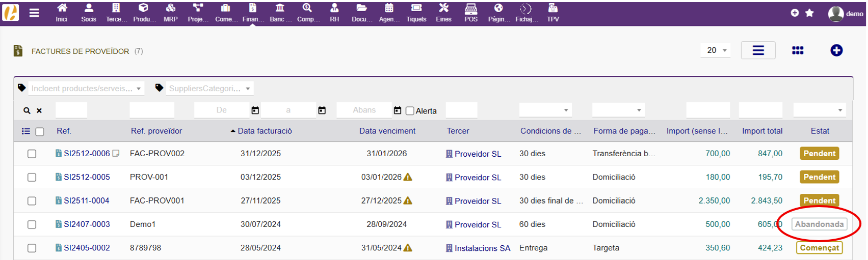Open the column selector list icon
This screenshot has height=260, width=868.
click(26, 131)
